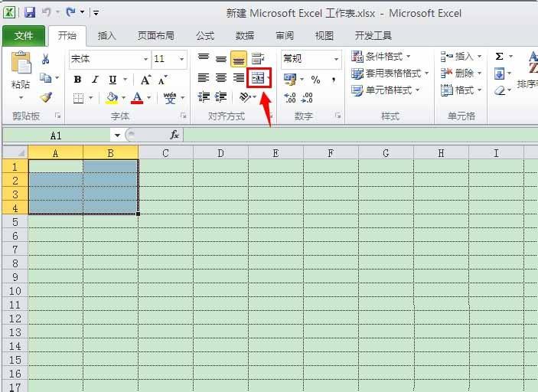Toggle center horizontal alignment
538x392 pixels.
pos(221,78)
